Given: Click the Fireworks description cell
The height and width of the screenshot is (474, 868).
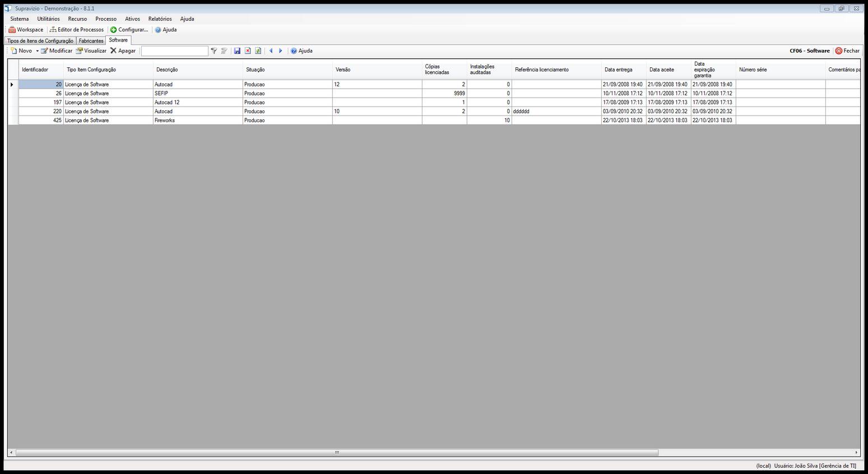Looking at the screenshot, I should [198, 120].
